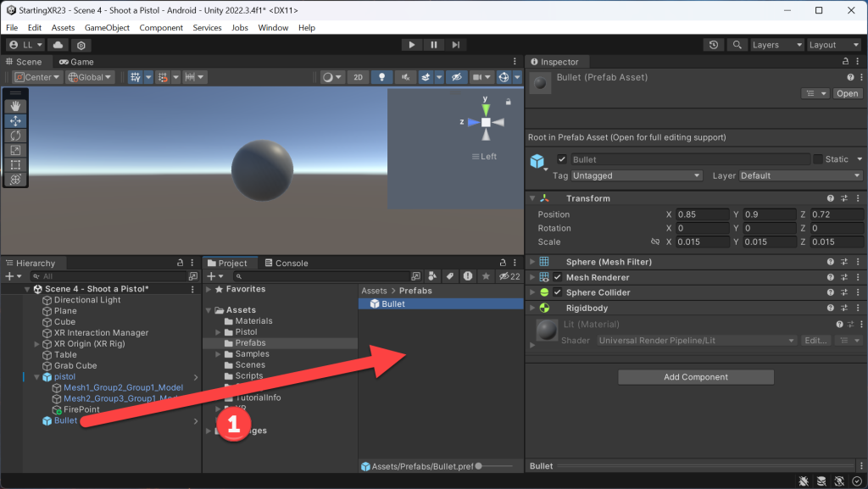Toggle constrained proportions scale link

655,242
